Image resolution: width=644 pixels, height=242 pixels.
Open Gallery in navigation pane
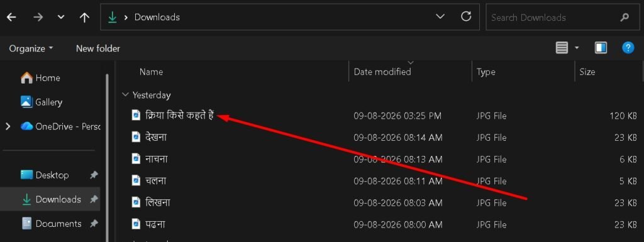pyautogui.click(x=41, y=102)
